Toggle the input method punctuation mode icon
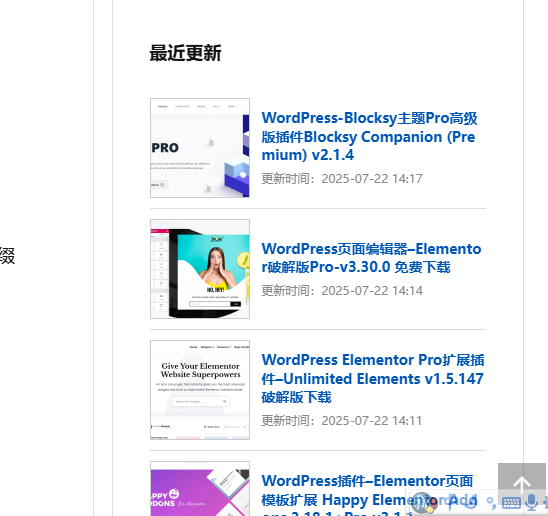Image resolution: width=548 pixels, height=516 pixels. coord(491,503)
